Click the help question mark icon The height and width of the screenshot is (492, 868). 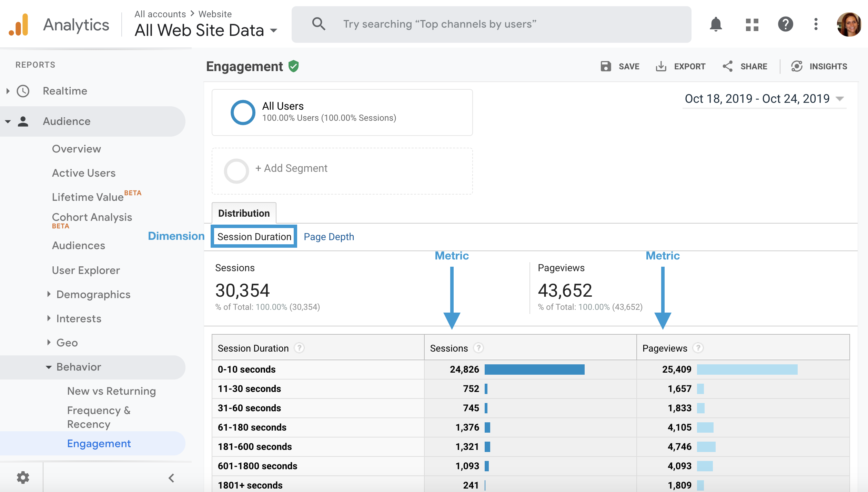(785, 24)
